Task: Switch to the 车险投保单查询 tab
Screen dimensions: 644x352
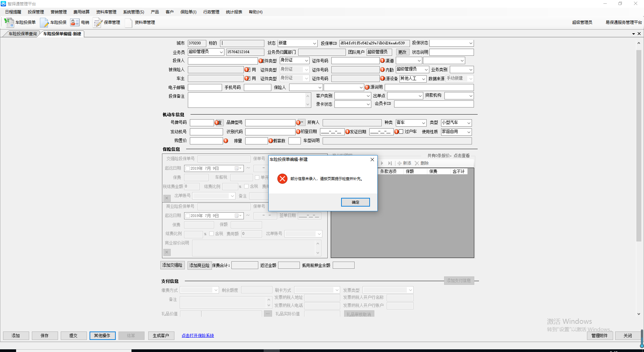Action: tap(22, 34)
